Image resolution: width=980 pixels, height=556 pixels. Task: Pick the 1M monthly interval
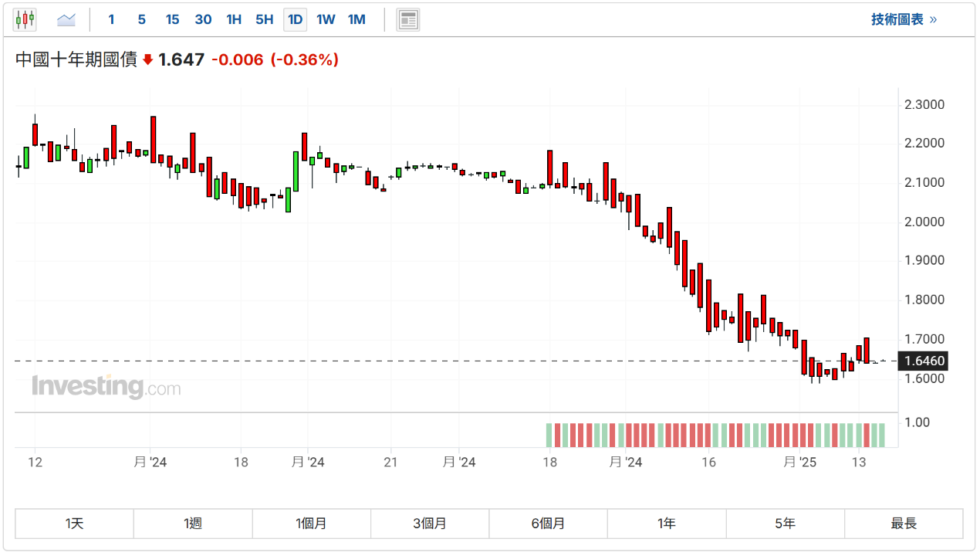click(x=357, y=20)
